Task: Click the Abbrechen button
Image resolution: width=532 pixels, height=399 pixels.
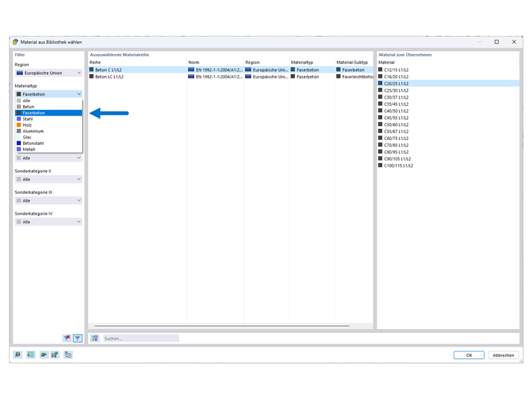Action: click(x=503, y=355)
